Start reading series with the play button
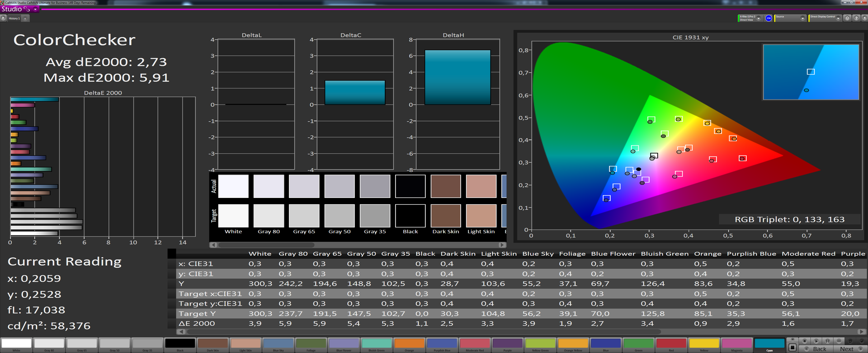The width and height of the screenshot is (868, 353). pyautogui.click(x=816, y=341)
